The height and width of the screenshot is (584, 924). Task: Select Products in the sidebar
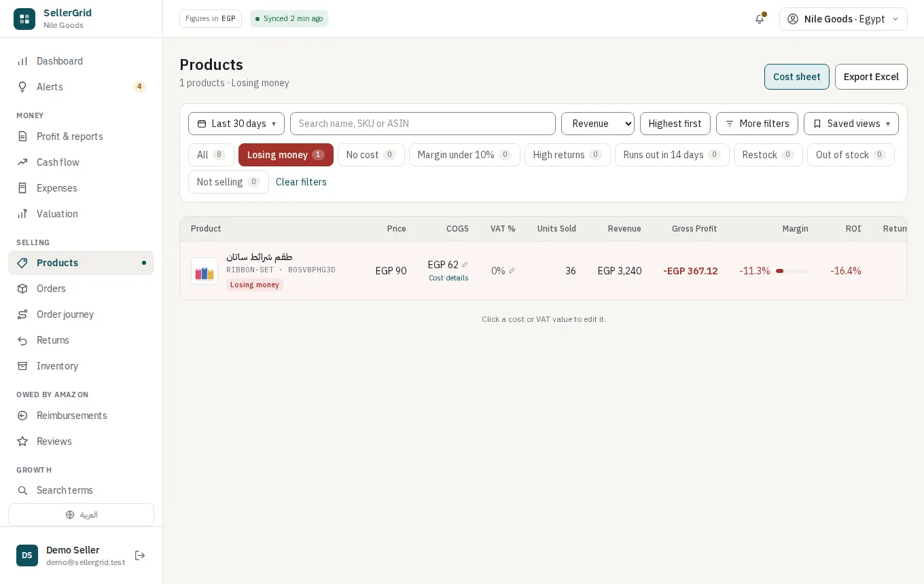82,263
